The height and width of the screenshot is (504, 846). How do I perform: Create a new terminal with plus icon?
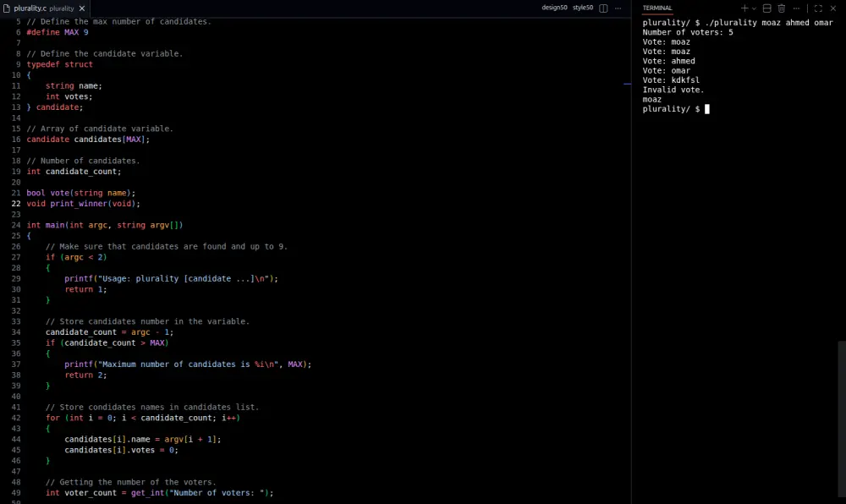tap(744, 8)
